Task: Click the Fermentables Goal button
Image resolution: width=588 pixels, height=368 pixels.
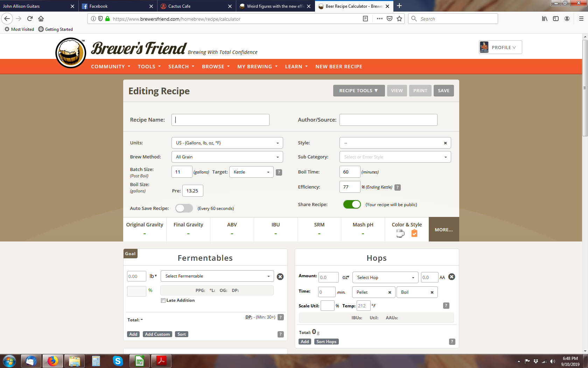Action: point(130,254)
